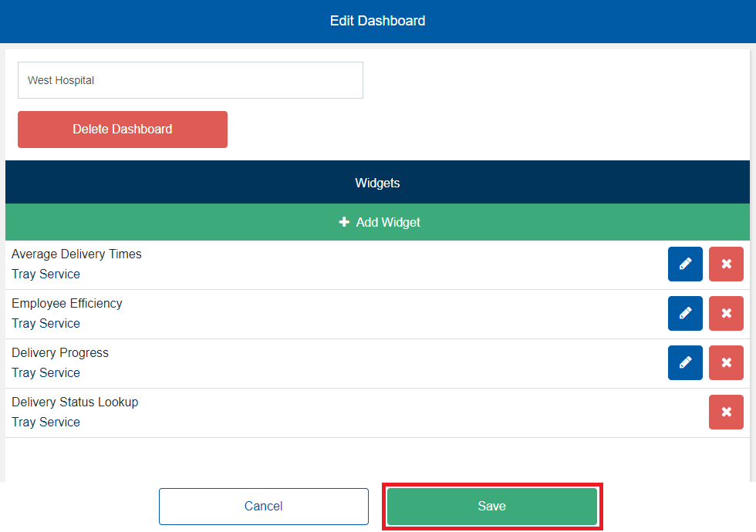The height and width of the screenshot is (532, 756).
Task: Click the Delivery Progress row title
Action: point(60,353)
